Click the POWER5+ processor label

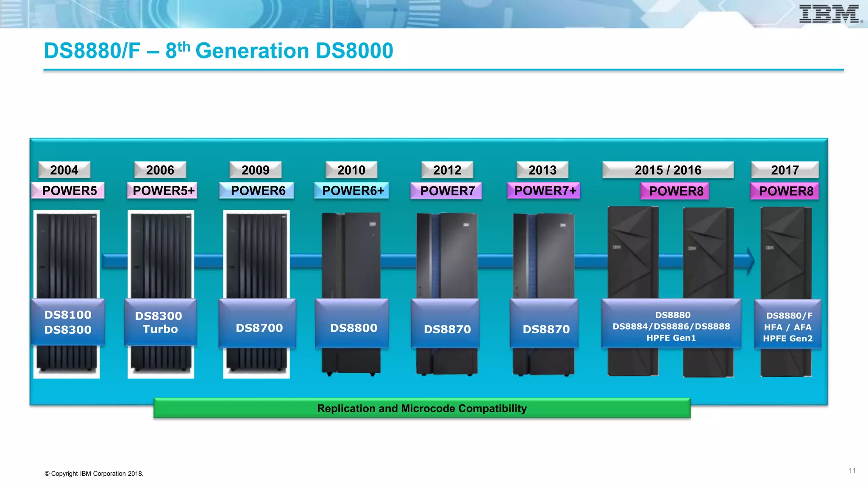163,191
